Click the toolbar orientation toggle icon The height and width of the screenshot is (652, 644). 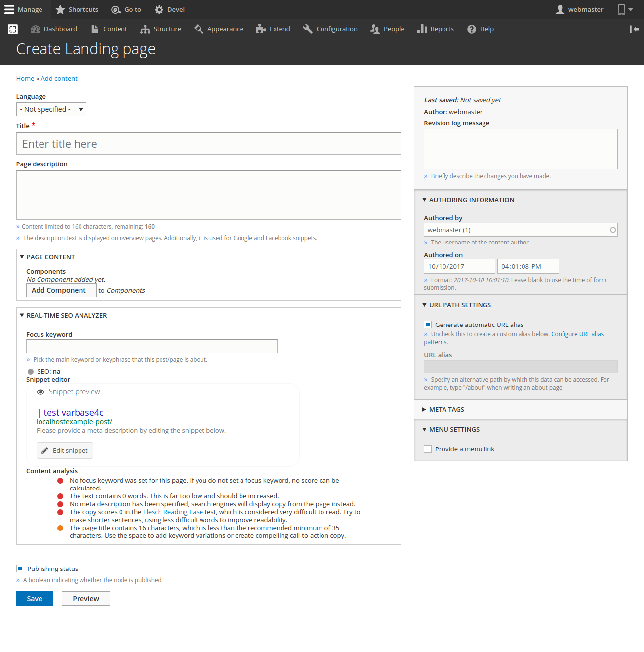click(x=634, y=29)
